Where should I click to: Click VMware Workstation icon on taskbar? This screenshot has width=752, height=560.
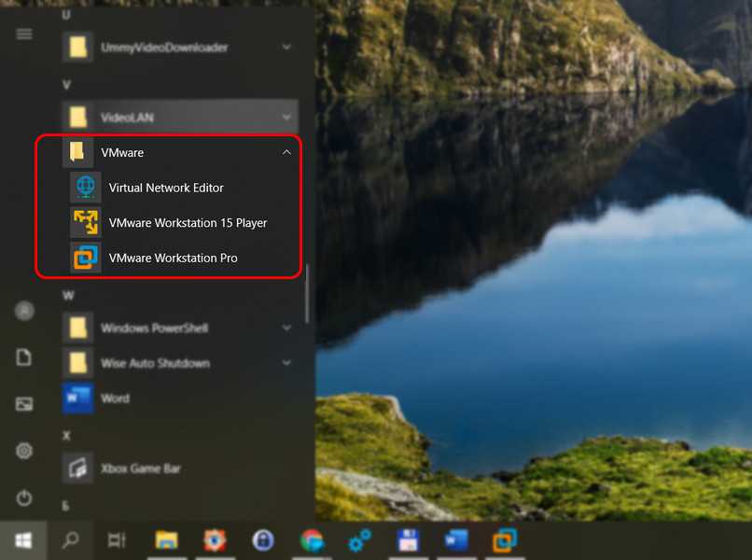click(505, 539)
